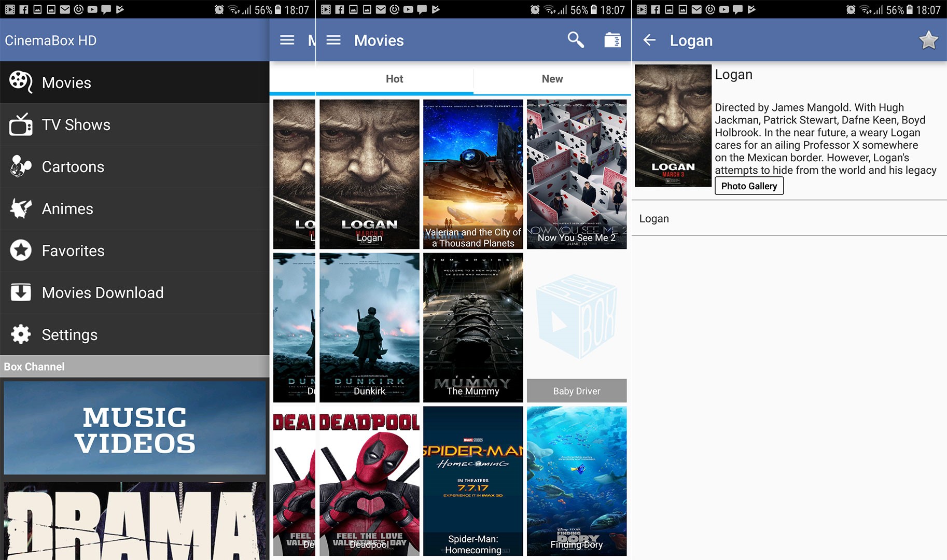Open the Music Videos channel banner
The image size is (947, 560).
[x=135, y=428]
